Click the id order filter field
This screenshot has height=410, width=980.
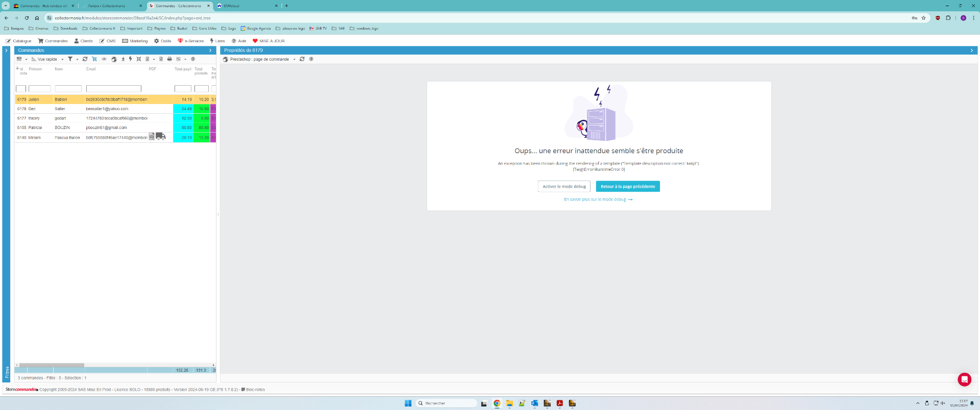click(x=21, y=89)
